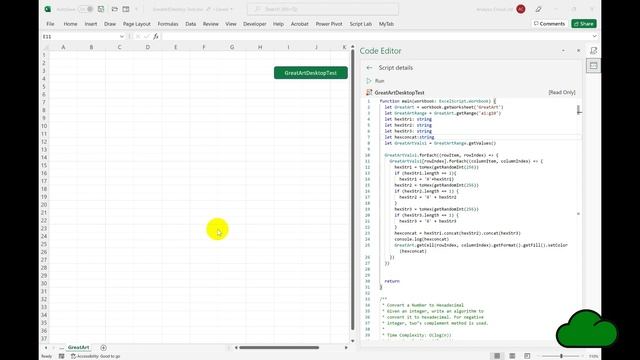Click the Save icon in quick access toolbar
Screen dimensions: 640x360
point(101,9)
